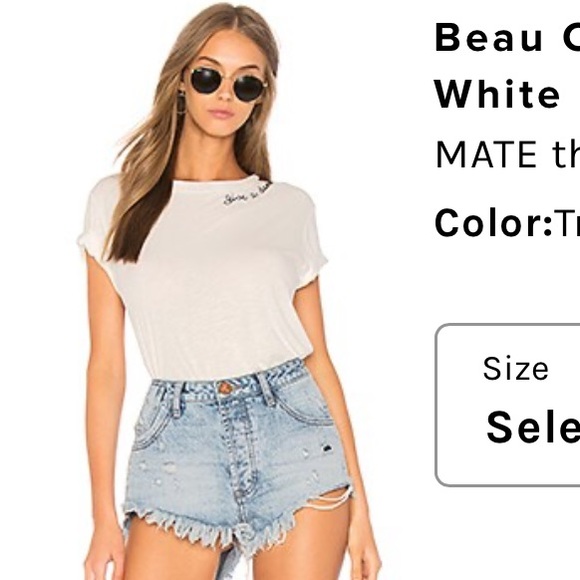Image resolution: width=580 pixels, height=580 pixels.
Task: Click the embroidered script on tee collar
Action: tap(247, 193)
